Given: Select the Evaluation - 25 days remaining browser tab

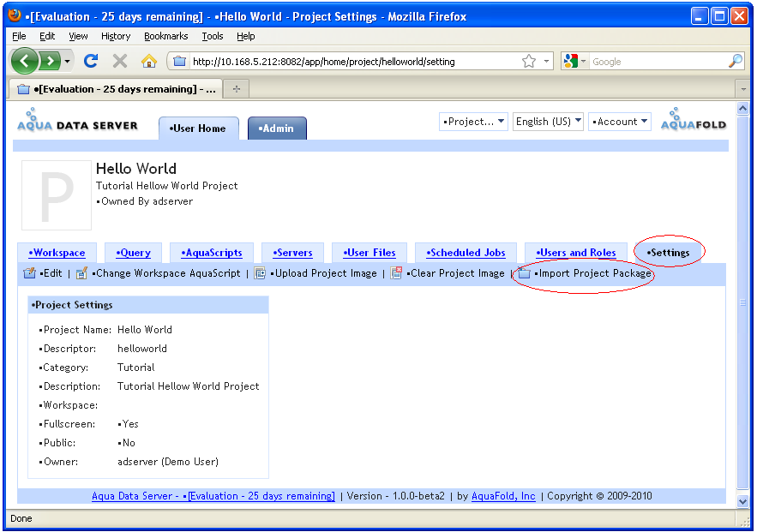Looking at the screenshot, I should [x=116, y=89].
